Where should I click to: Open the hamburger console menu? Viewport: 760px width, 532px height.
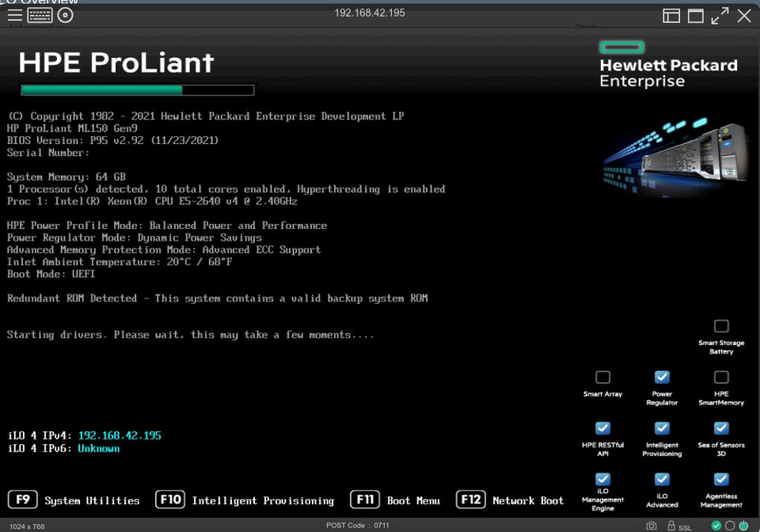(x=14, y=16)
